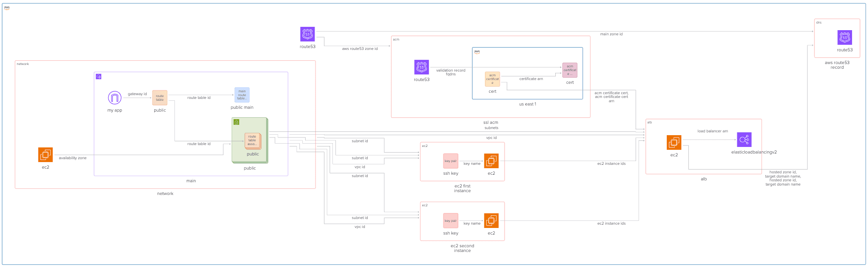Select the ec2 icon inside the alb group
The image size is (868, 268).
[674, 143]
